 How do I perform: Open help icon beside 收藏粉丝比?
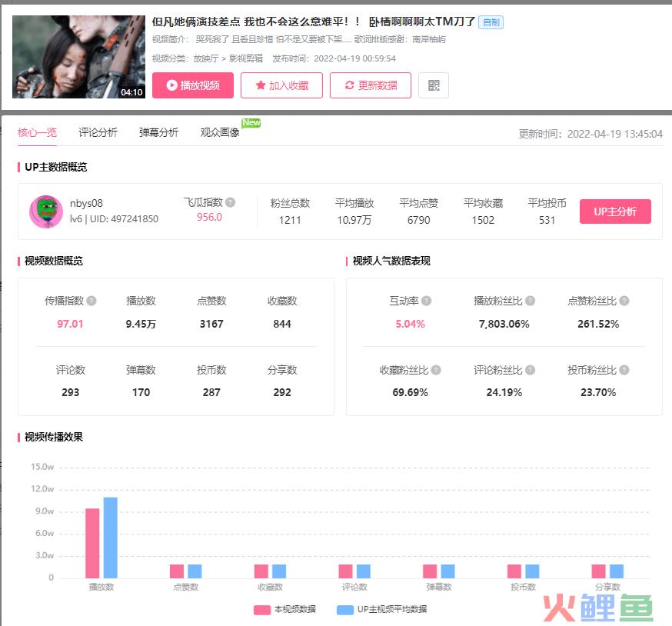pyautogui.click(x=436, y=370)
